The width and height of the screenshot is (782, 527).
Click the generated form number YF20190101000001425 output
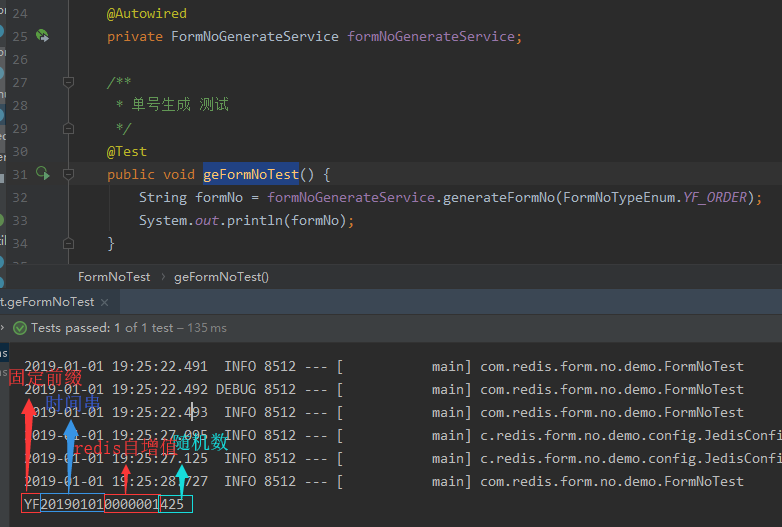pos(104,504)
